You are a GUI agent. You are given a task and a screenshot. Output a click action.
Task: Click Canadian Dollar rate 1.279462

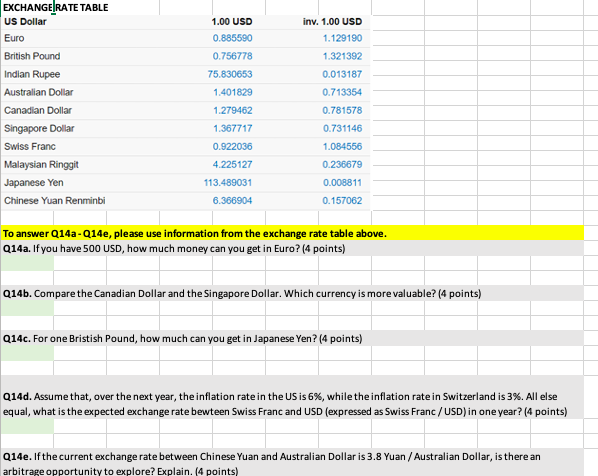tap(232, 110)
